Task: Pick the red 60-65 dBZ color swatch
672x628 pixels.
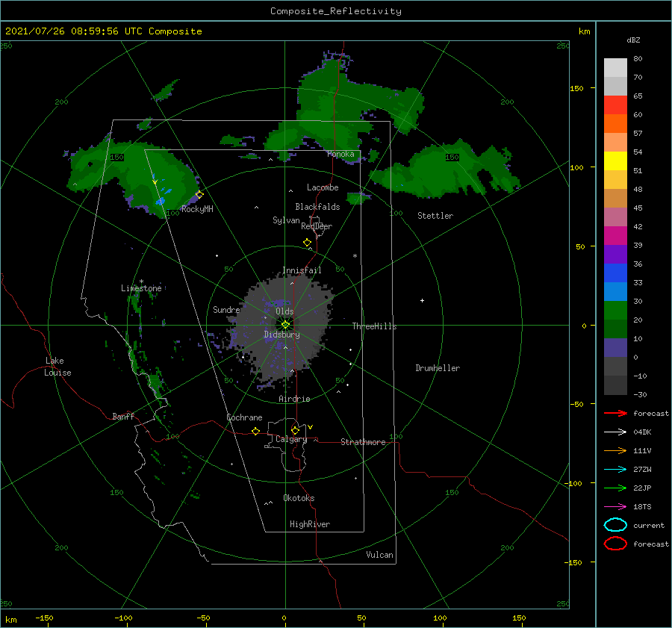Action: pos(615,105)
